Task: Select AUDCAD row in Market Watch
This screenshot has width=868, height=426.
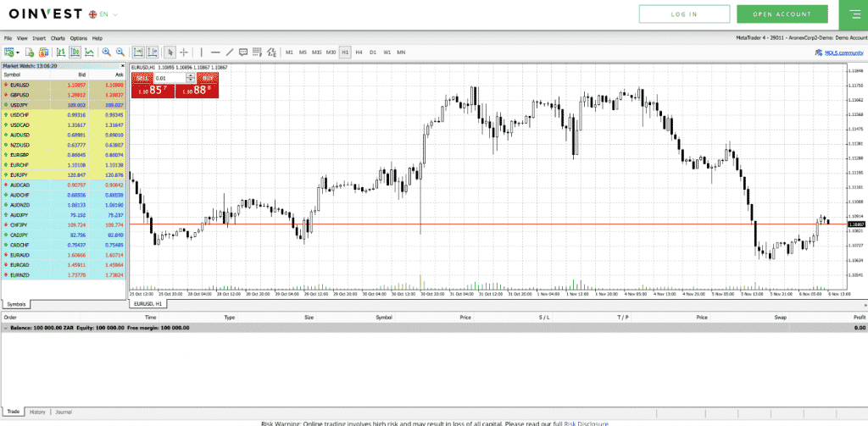Action: pos(64,185)
